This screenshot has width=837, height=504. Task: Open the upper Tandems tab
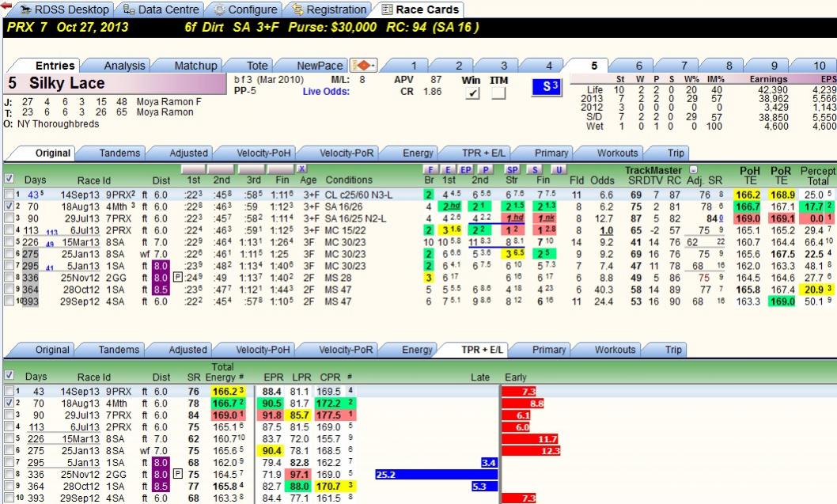(x=119, y=153)
